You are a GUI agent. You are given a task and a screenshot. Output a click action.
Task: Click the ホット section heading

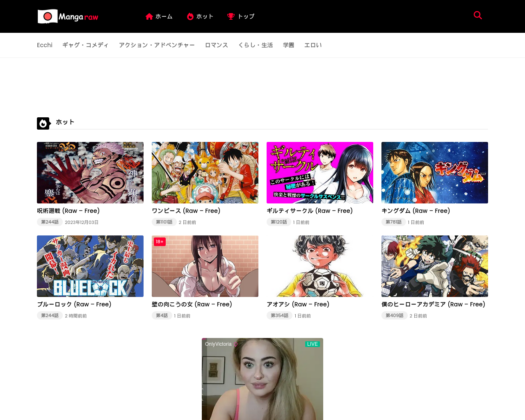tap(65, 122)
